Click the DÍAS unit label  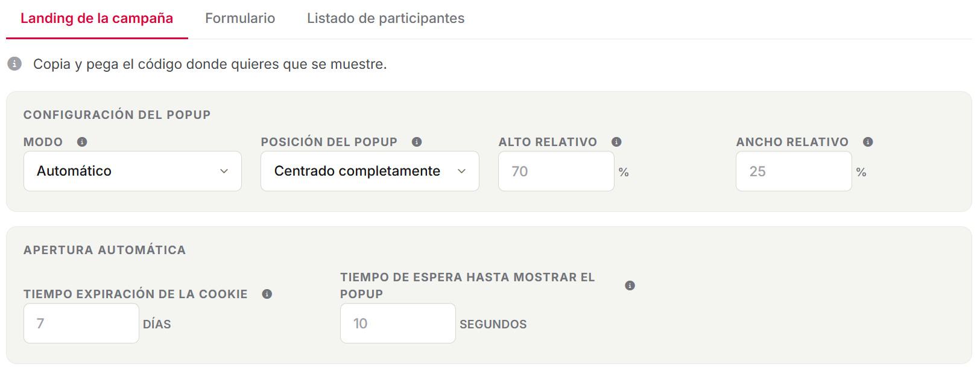[157, 324]
